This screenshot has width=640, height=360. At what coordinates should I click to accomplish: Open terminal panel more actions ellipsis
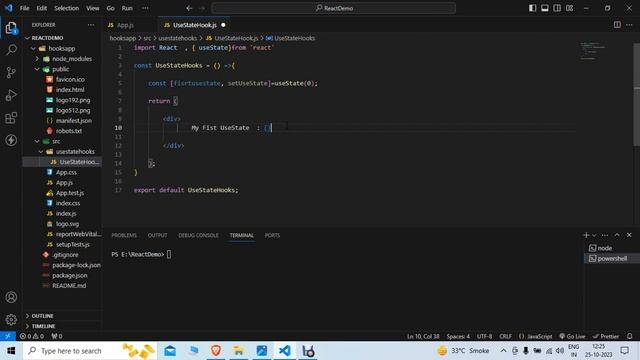tap(604, 235)
